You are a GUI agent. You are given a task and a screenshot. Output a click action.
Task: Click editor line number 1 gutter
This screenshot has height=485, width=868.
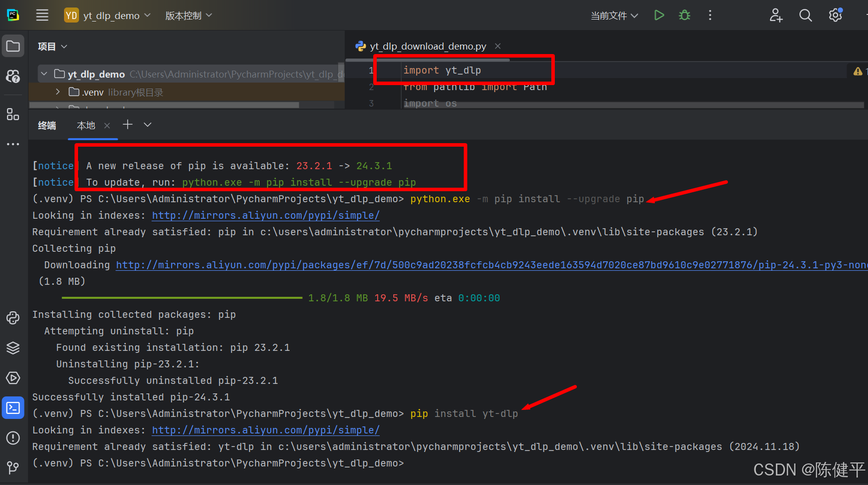[x=371, y=70]
